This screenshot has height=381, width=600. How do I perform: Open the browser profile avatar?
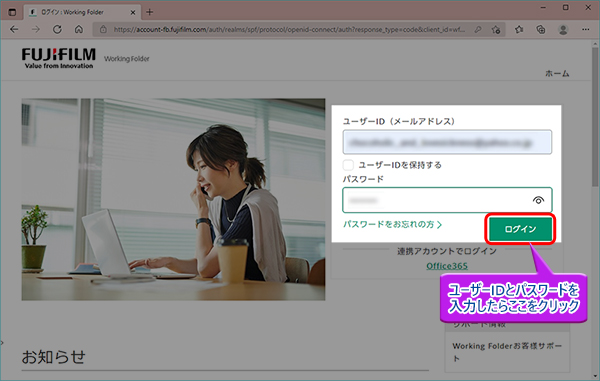point(563,29)
